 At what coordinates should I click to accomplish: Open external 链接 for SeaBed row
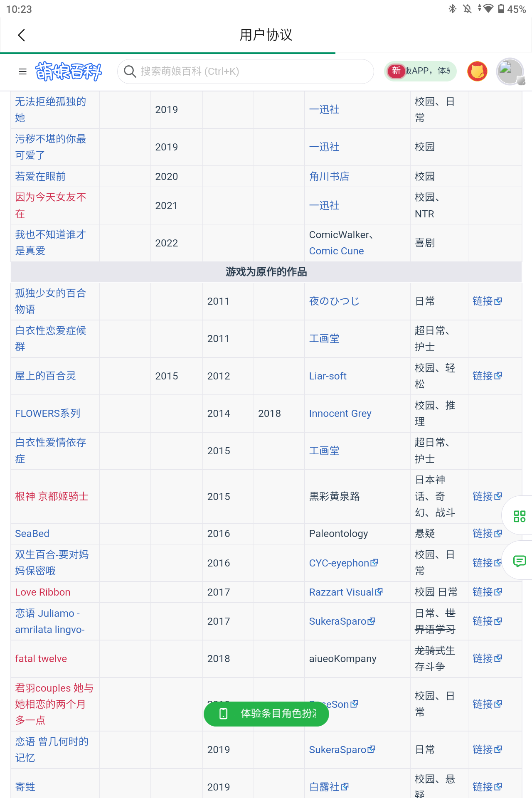pos(487,533)
